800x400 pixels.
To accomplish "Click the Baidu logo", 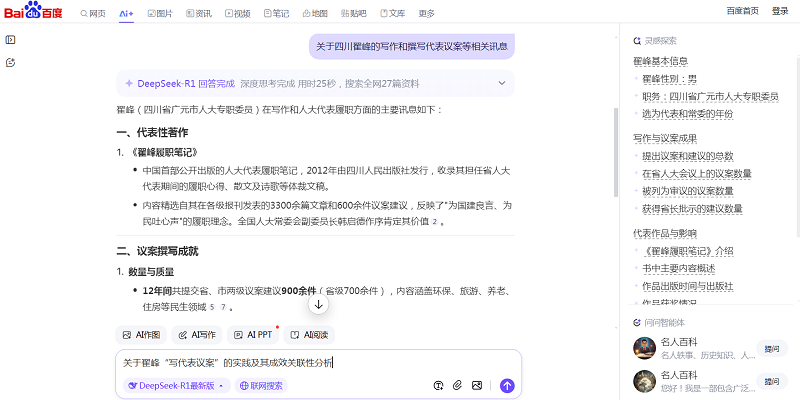I will click(x=33, y=11).
